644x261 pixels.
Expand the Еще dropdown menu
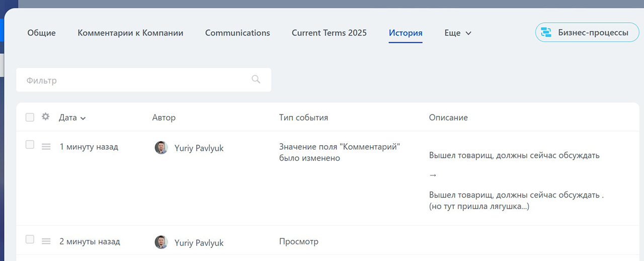[x=458, y=33]
